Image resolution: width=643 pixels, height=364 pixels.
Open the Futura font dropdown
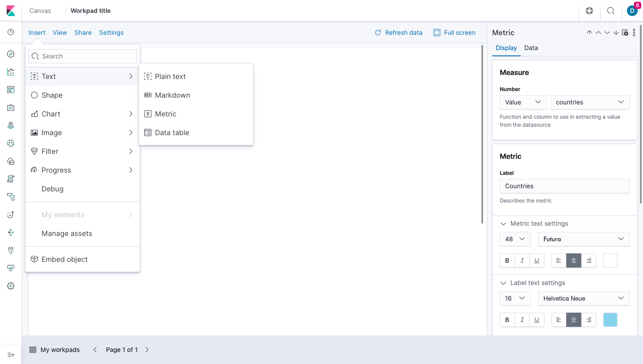(x=584, y=239)
